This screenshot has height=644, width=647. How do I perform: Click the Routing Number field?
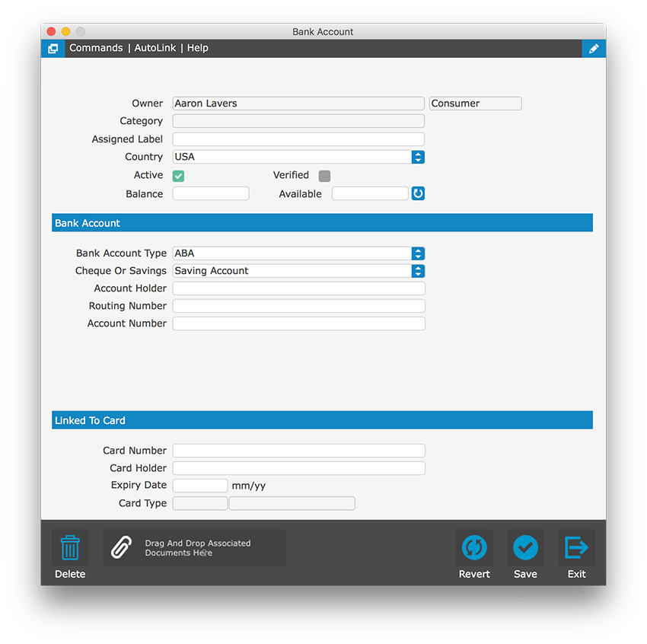tap(298, 306)
